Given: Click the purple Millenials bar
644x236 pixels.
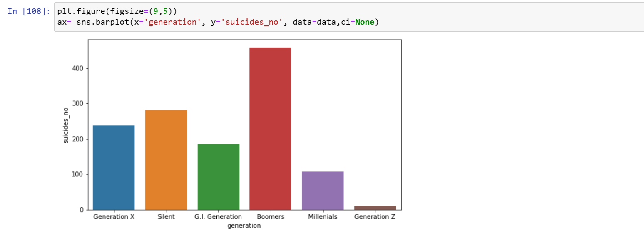Looking at the screenshot, I should tap(323, 191).
